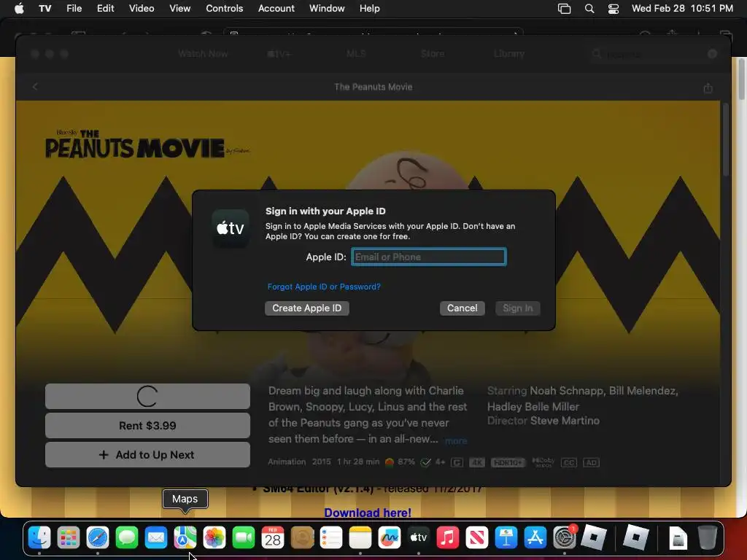Image resolution: width=747 pixels, height=560 pixels.
Task: Open the View menu
Action: [x=180, y=8]
